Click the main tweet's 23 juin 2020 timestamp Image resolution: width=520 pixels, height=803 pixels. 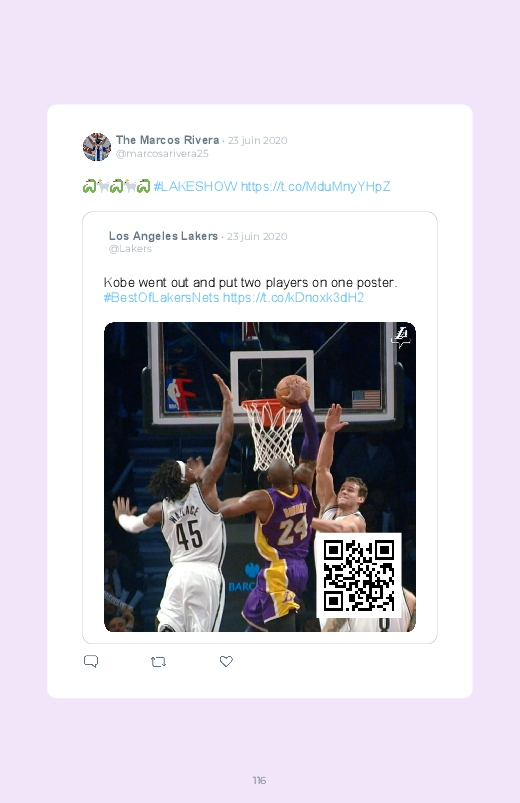pyautogui.click(x=258, y=140)
